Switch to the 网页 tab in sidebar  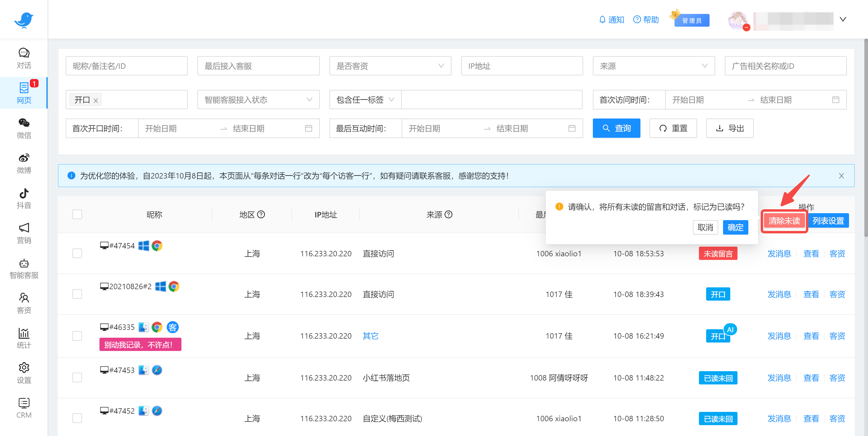24,93
